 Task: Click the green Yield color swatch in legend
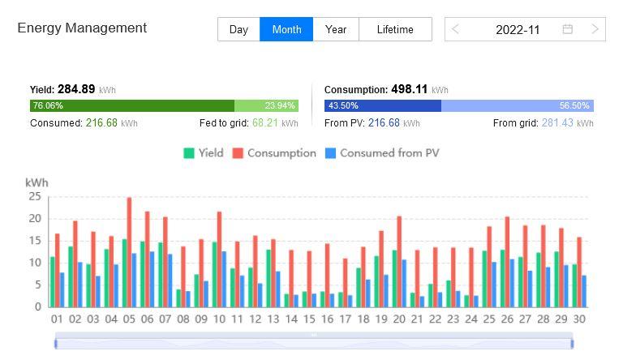click(x=189, y=152)
